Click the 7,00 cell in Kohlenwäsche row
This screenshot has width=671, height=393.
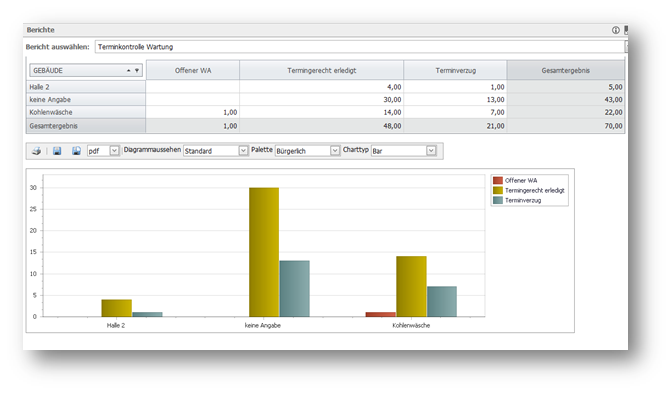(455, 112)
